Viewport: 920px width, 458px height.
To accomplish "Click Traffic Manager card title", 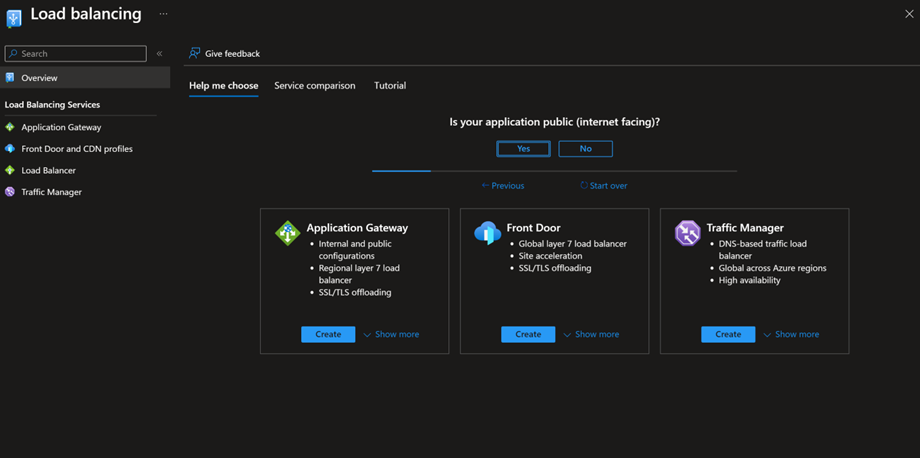I will [745, 228].
